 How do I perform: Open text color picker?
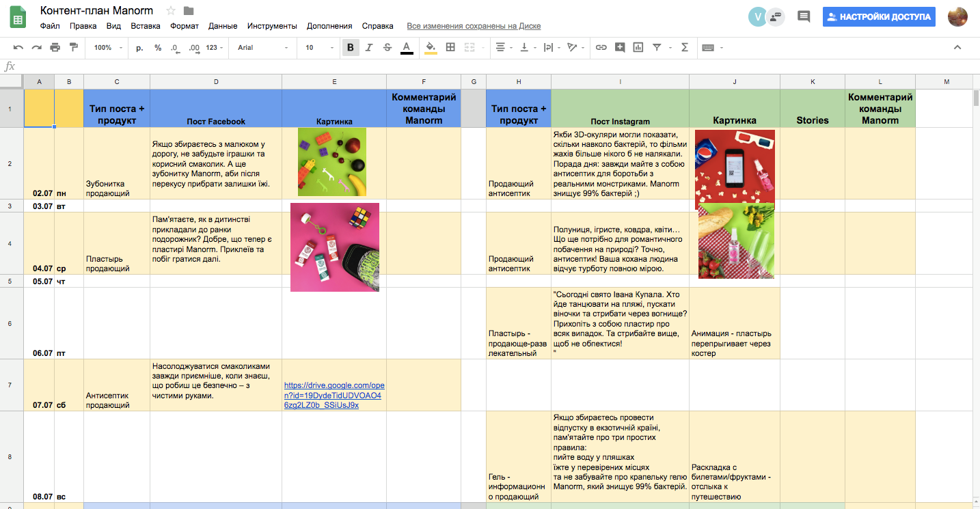(x=407, y=47)
